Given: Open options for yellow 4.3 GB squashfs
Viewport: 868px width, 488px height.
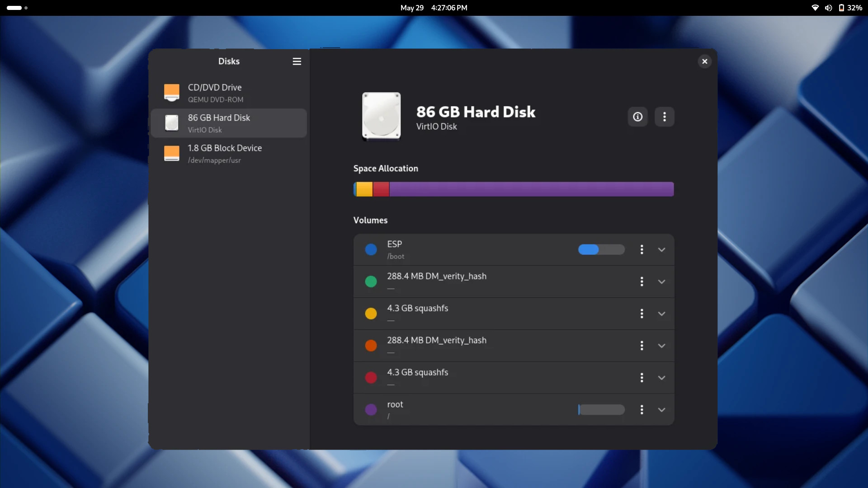Looking at the screenshot, I should (x=642, y=314).
